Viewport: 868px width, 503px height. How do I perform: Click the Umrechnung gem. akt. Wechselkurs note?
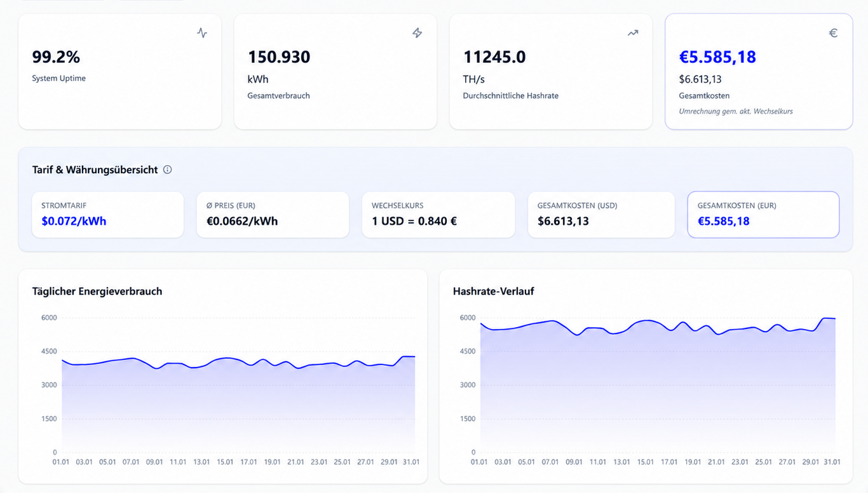click(736, 111)
